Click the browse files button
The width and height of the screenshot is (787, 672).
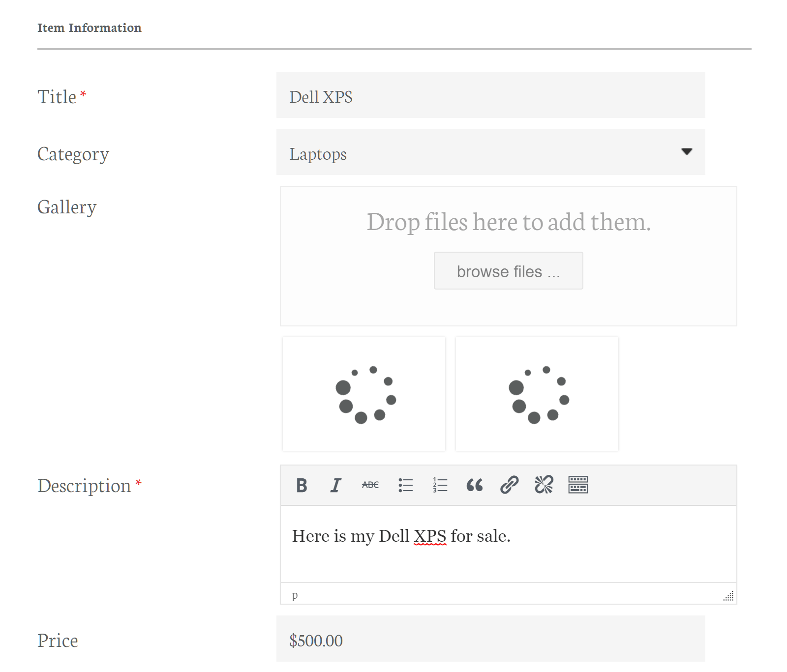point(508,271)
